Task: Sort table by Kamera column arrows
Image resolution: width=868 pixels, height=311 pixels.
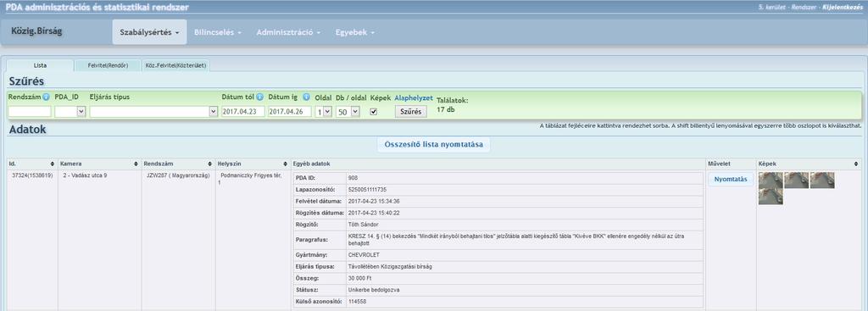Action: tap(136, 164)
